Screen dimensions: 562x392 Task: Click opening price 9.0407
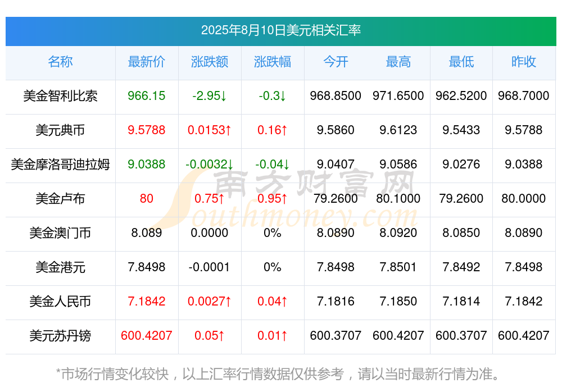(336, 164)
